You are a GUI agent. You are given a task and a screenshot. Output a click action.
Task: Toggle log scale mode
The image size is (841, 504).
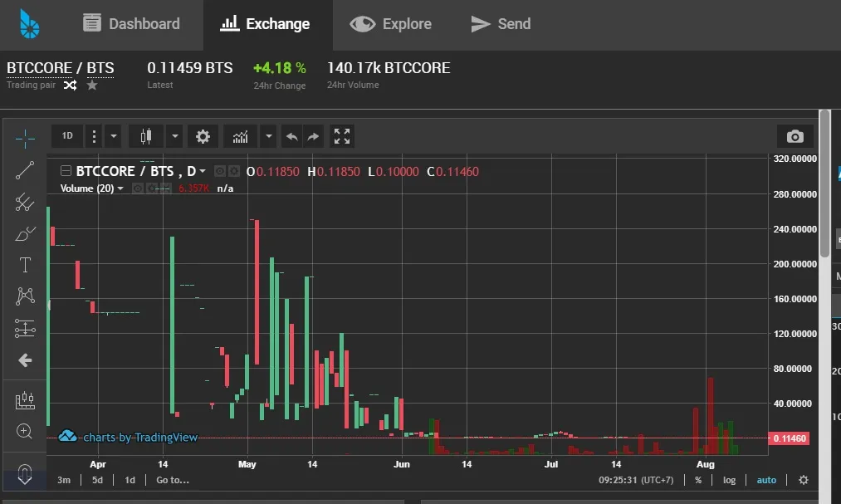729,480
